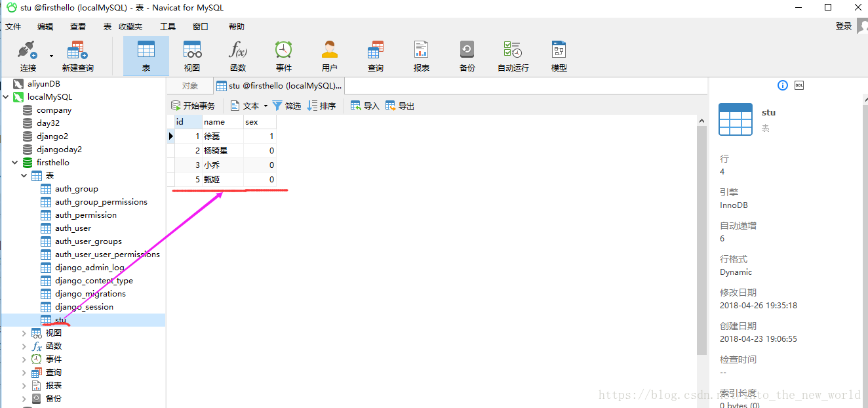Image resolution: width=868 pixels, height=408 pixels.
Task: Collapse the firsthello database node
Action: click(15, 163)
